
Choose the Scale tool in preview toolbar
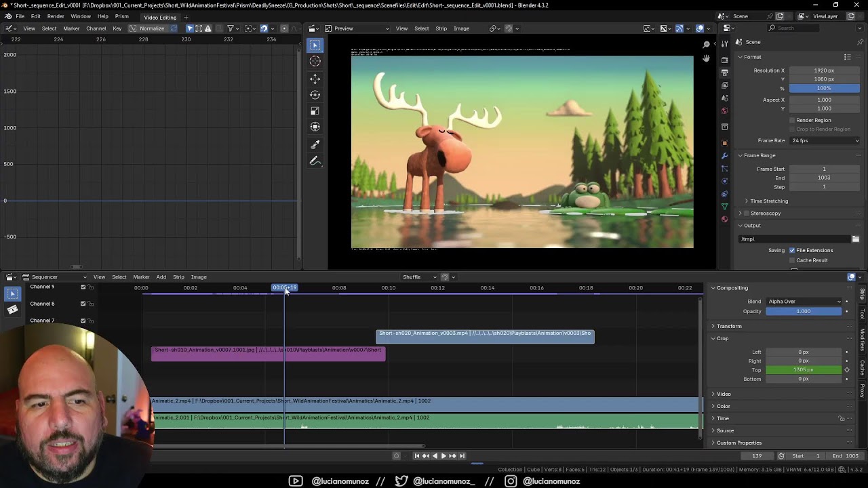pos(315,111)
